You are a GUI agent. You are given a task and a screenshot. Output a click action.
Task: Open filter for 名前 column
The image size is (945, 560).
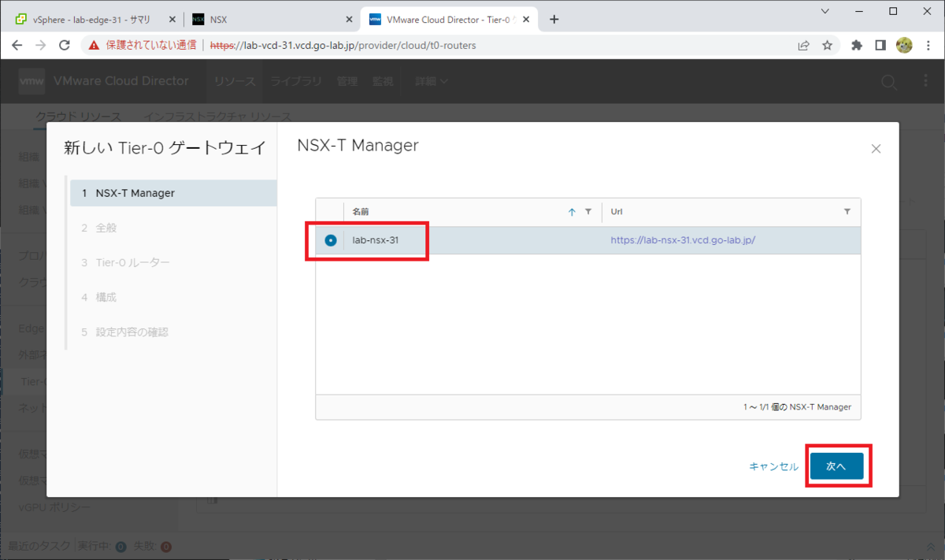click(x=588, y=212)
